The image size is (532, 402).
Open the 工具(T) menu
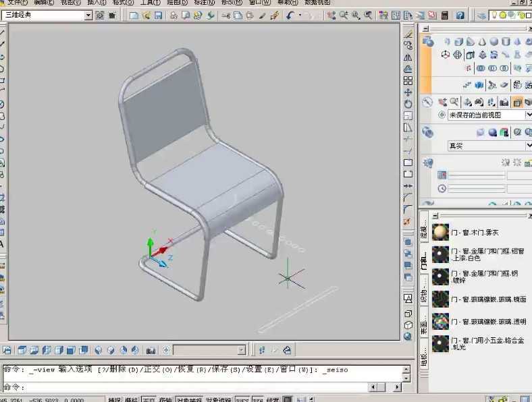pos(151,3)
